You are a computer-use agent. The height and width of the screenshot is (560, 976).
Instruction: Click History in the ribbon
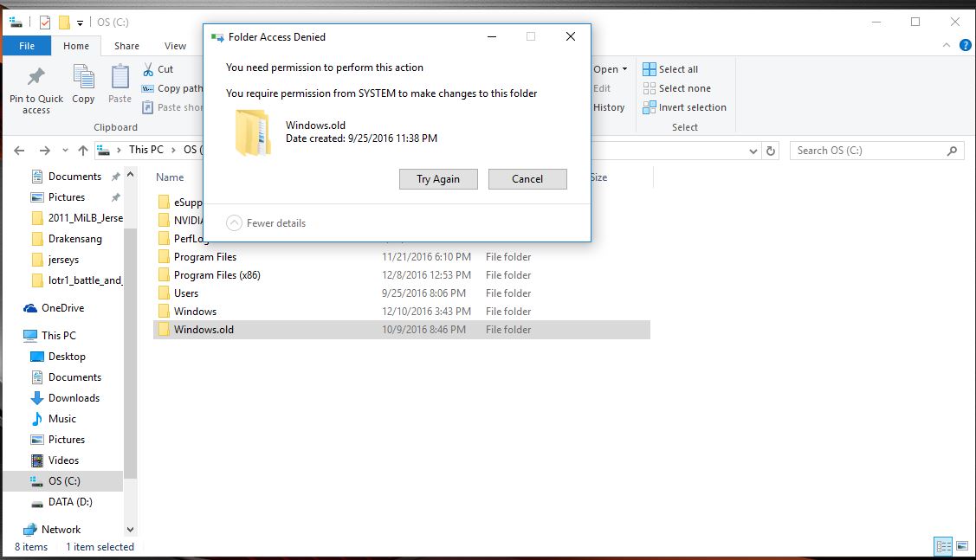pos(609,107)
